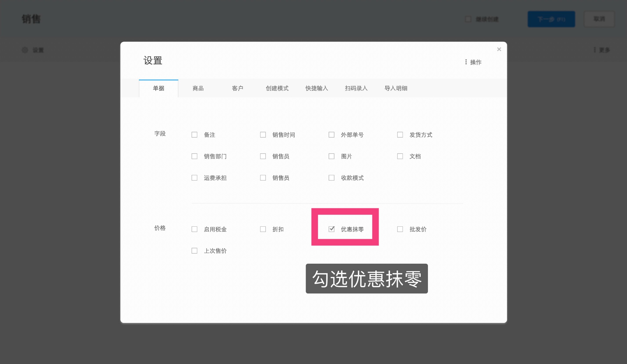
Task: Click the 下一步 (F1) button
Action: point(551,19)
